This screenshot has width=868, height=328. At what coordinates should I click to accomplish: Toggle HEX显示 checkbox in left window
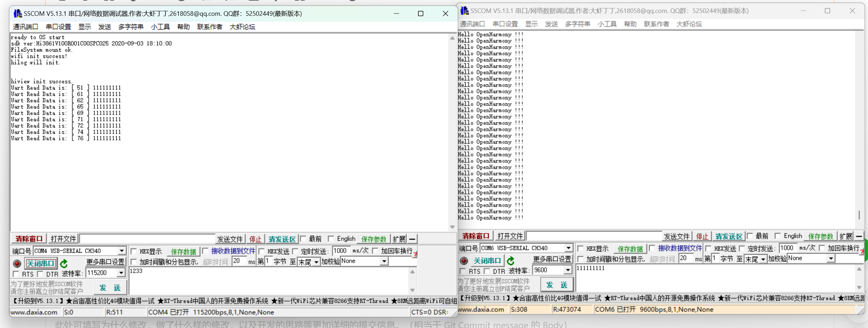134,251
